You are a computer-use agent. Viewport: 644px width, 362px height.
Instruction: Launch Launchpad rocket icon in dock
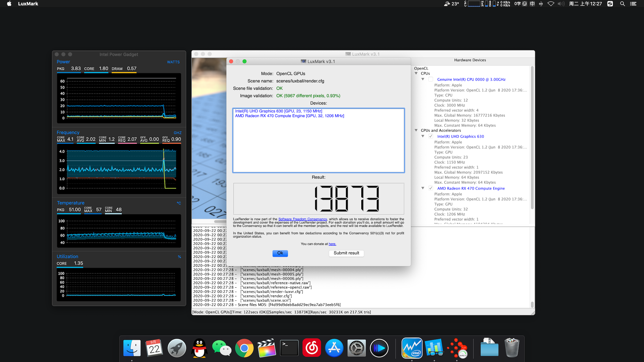pos(177,348)
